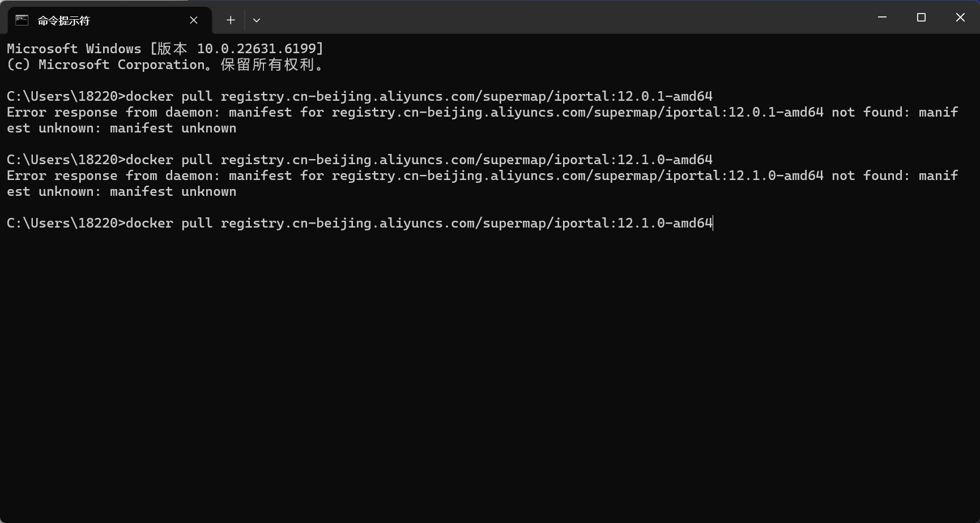Minimize the terminal window
The height and width of the screenshot is (523, 980).
882,18
